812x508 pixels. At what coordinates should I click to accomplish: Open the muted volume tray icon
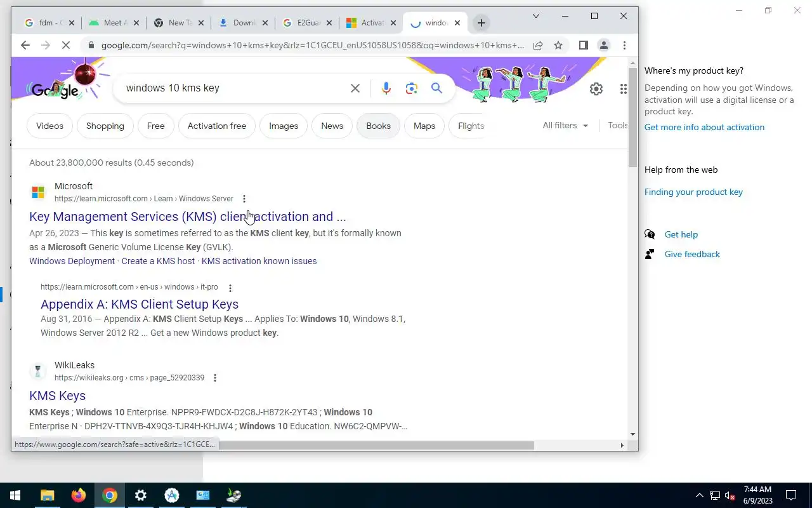pos(730,495)
